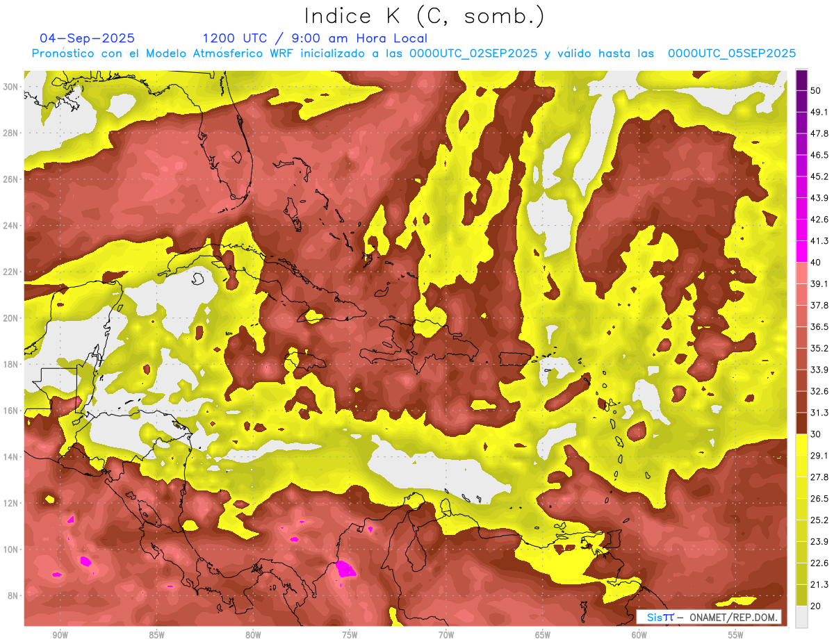This screenshot has width=834, height=644.
Task: Click the '80W' longitude label
Action: coord(253,635)
